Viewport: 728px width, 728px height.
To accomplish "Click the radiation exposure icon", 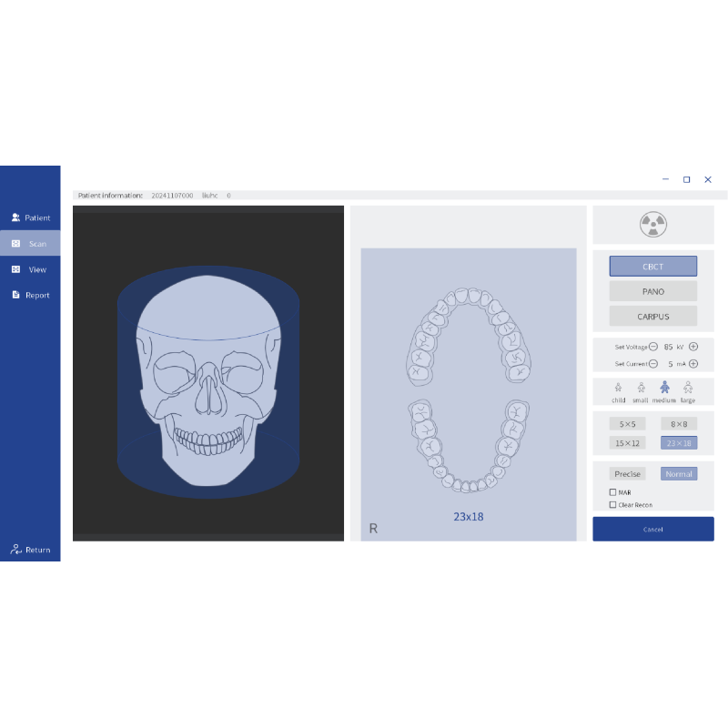I will (x=653, y=225).
